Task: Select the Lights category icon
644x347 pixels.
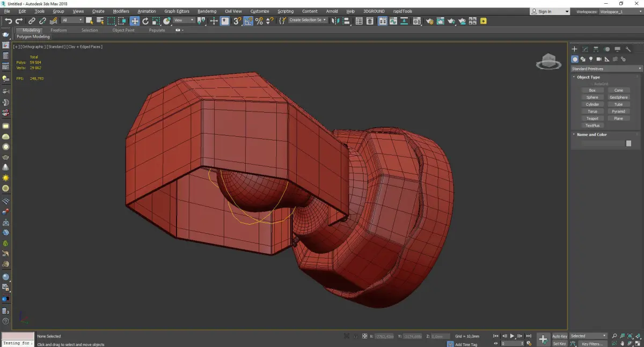Action: tap(591, 59)
